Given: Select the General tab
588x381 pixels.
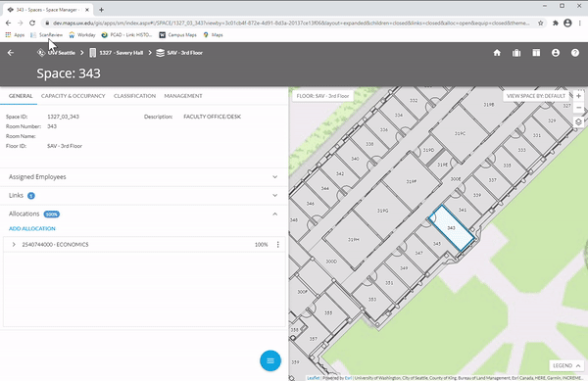Looking at the screenshot, I should point(21,96).
